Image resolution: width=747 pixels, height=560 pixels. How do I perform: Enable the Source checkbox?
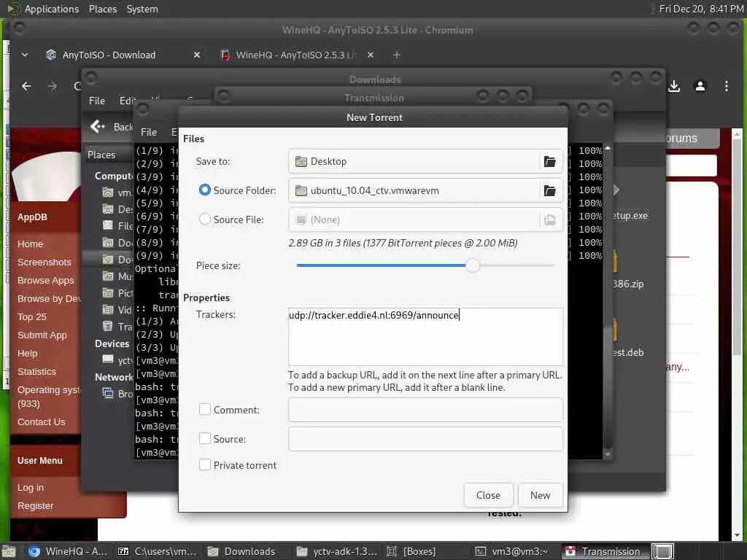point(205,438)
